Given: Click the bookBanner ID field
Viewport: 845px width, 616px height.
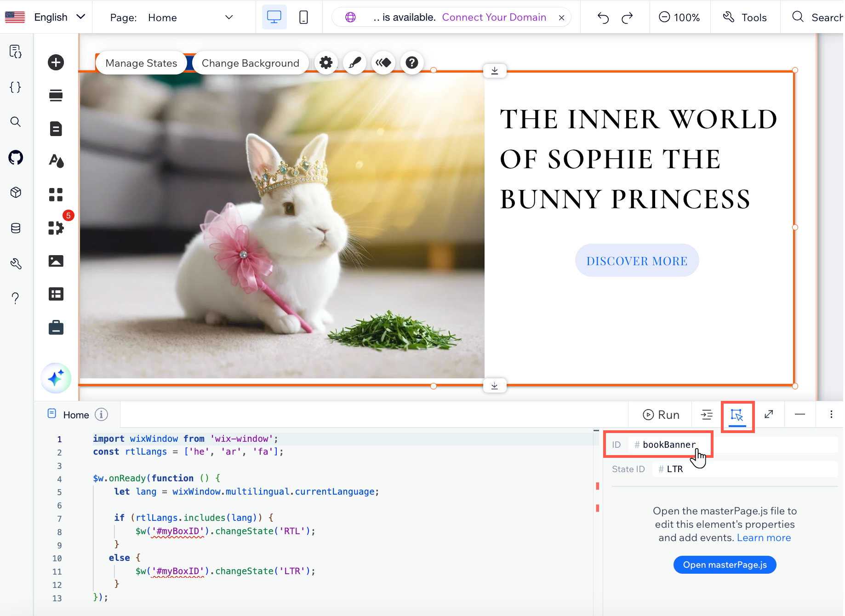Looking at the screenshot, I should tap(668, 445).
